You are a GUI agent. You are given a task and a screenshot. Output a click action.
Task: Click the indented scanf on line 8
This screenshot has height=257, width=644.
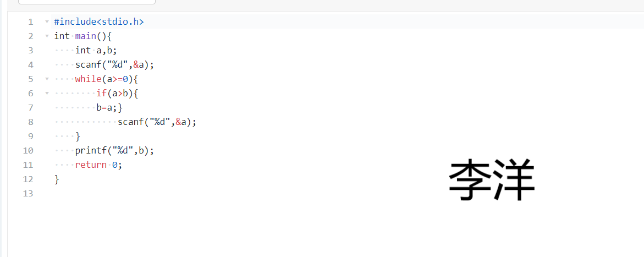coord(130,122)
